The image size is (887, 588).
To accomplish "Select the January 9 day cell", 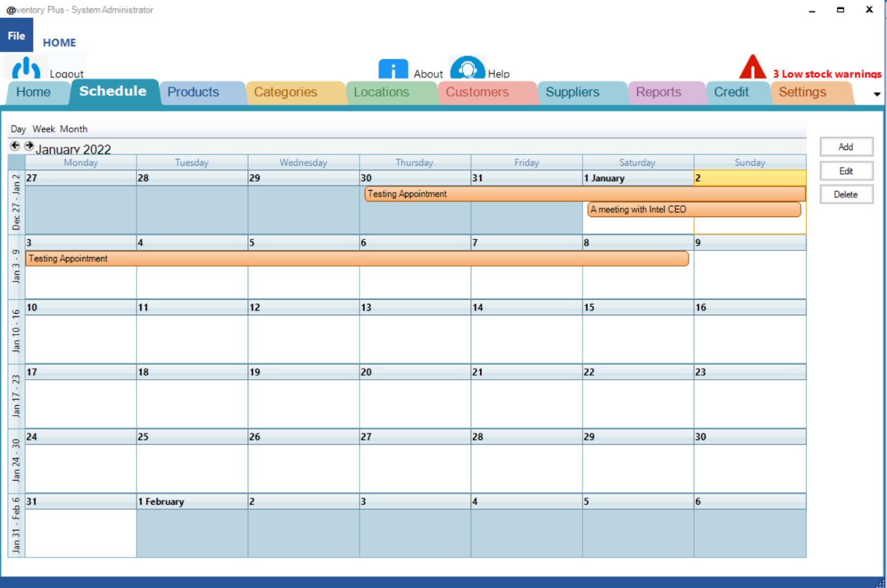I will click(x=750, y=267).
